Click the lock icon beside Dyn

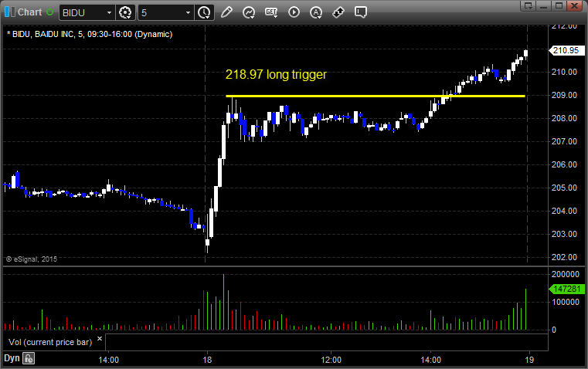point(29,358)
